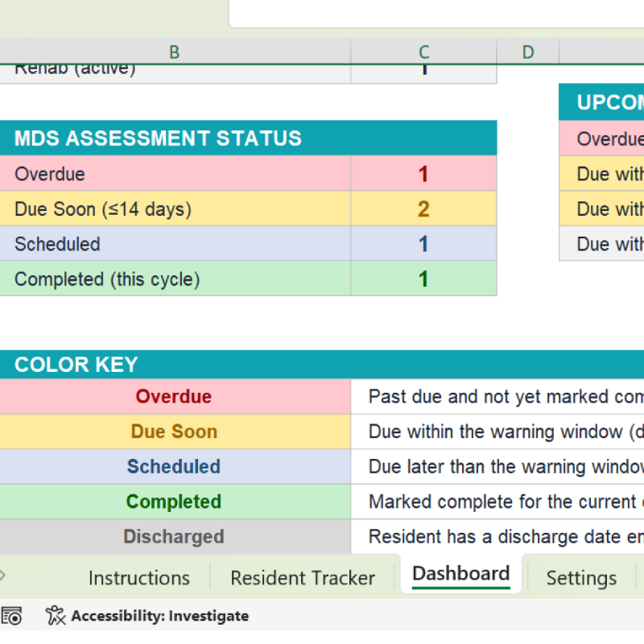Switch to the Resident Tracker sheet
Viewport: 644px width, 644px height.
pos(303,578)
